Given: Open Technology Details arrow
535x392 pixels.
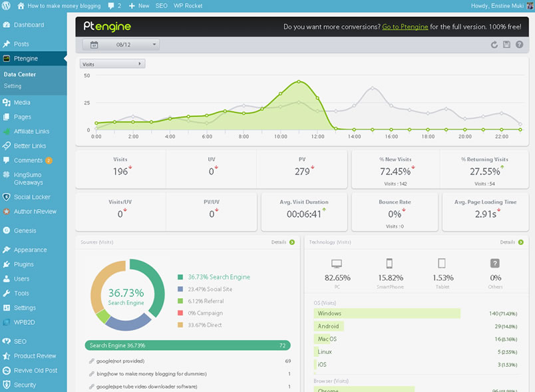Looking at the screenshot, I should pyautogui.click(x=520, y=242).
